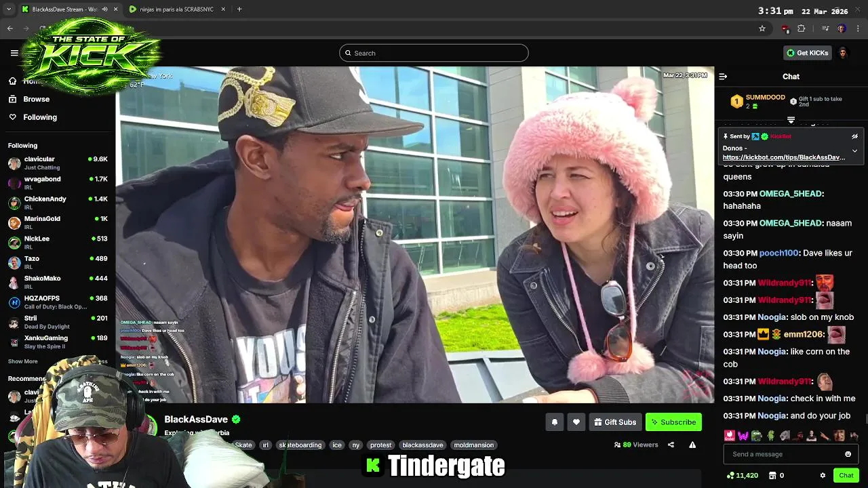The image size is (868, 488).
Task: Click the share stream icon
Action: pyautogui.click(x=671, y=445)
